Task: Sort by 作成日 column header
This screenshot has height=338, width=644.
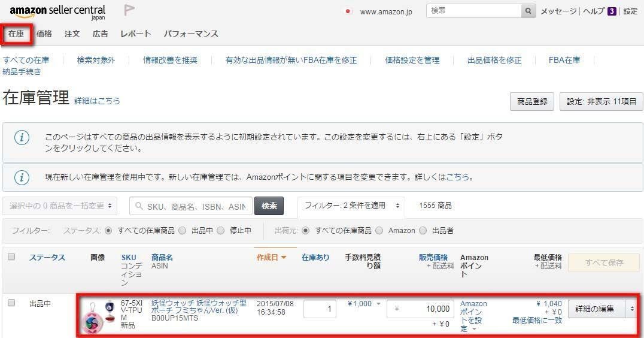Action: (272, 258)
